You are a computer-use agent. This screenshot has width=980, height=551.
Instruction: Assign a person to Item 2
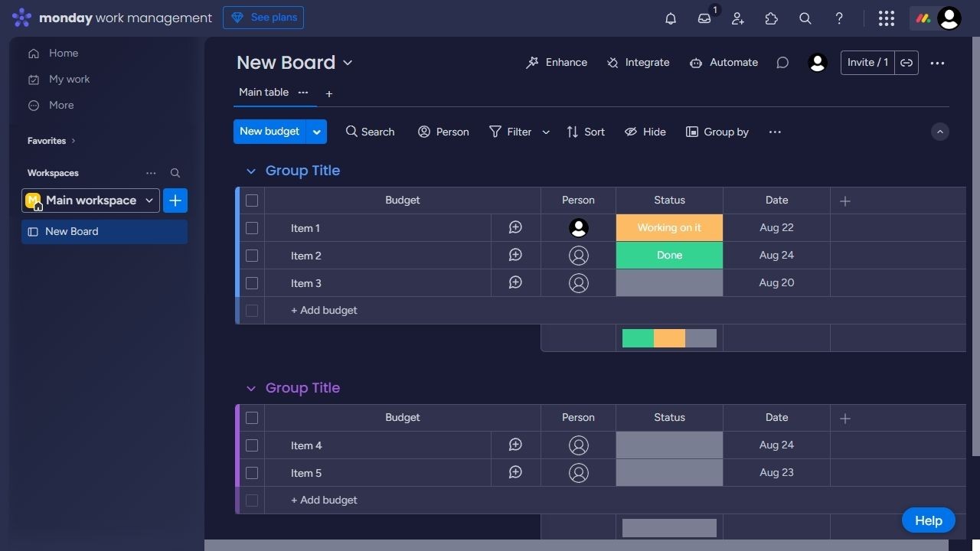tap(578, 255)
